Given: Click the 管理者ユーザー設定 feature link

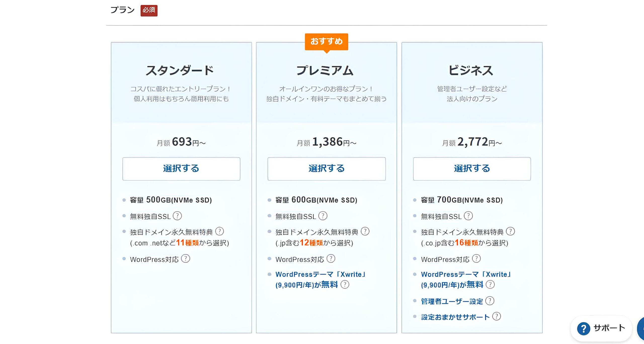Looking at the screenshot, I should (x=452, y=301).
